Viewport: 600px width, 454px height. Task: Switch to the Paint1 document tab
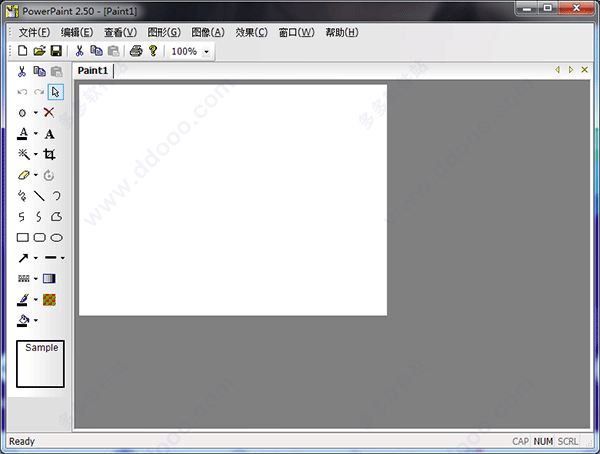point(93,70)
